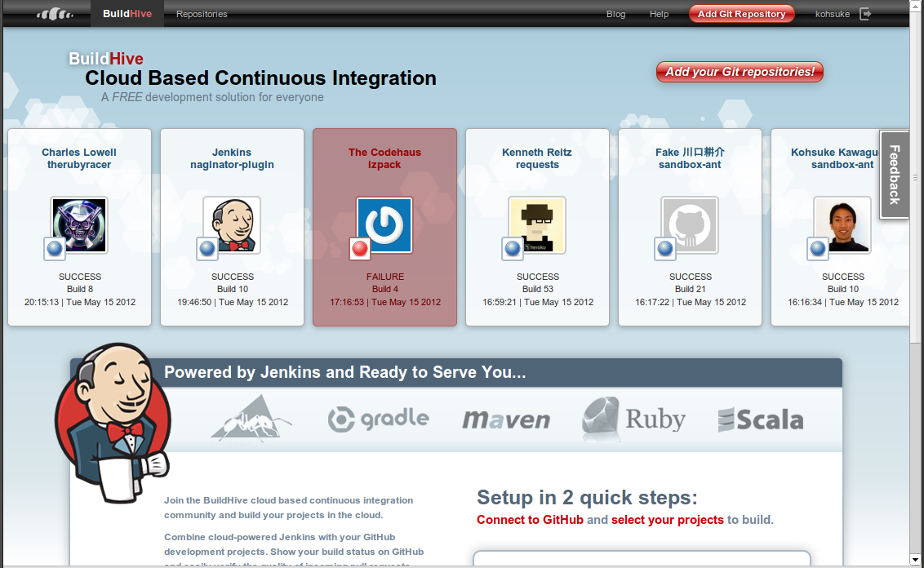Open the Kenneth Reitz requests link
The width and height of the screenshot is (924, 568).
point(537,158)
